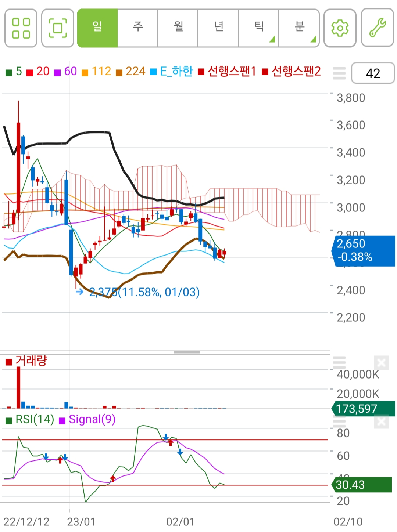Viewport: 397px width, 532px height.
Task: Click the 거래량 volume legend label
Action: click(31, 361)
